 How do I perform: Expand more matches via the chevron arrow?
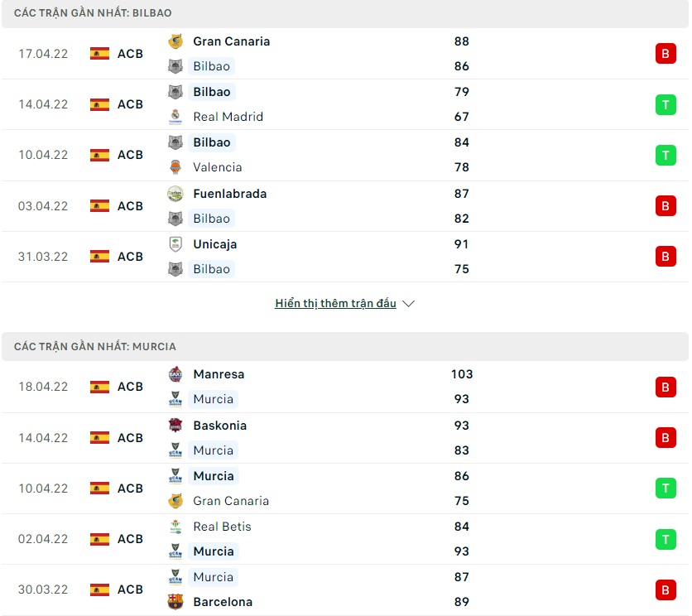point(408,304)
